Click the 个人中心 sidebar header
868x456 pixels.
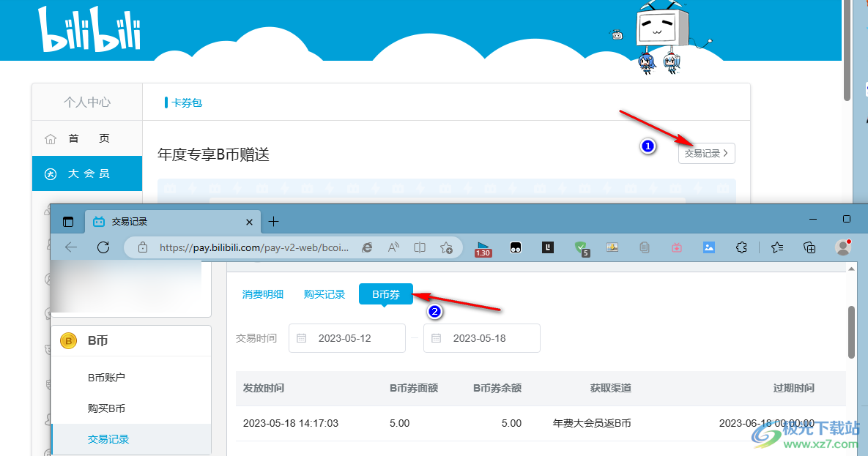click(x=87, y=102)
